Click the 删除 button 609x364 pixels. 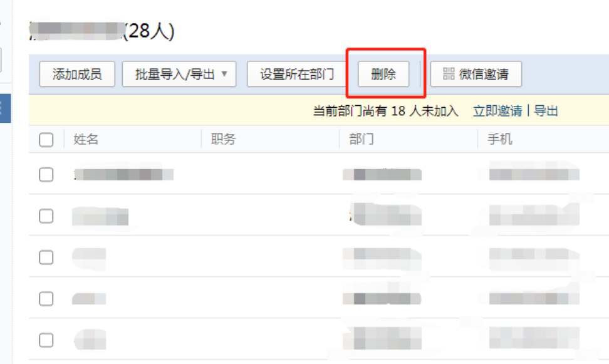(x=383, y=74)
